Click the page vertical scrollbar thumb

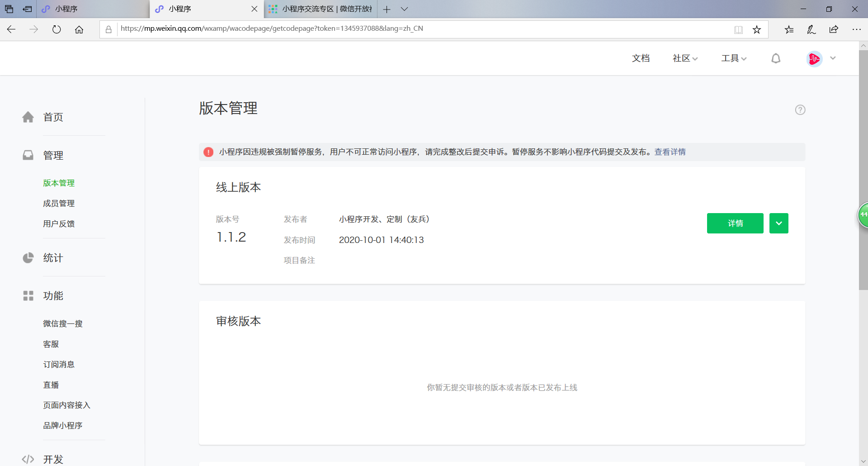[x=863, y=170]
